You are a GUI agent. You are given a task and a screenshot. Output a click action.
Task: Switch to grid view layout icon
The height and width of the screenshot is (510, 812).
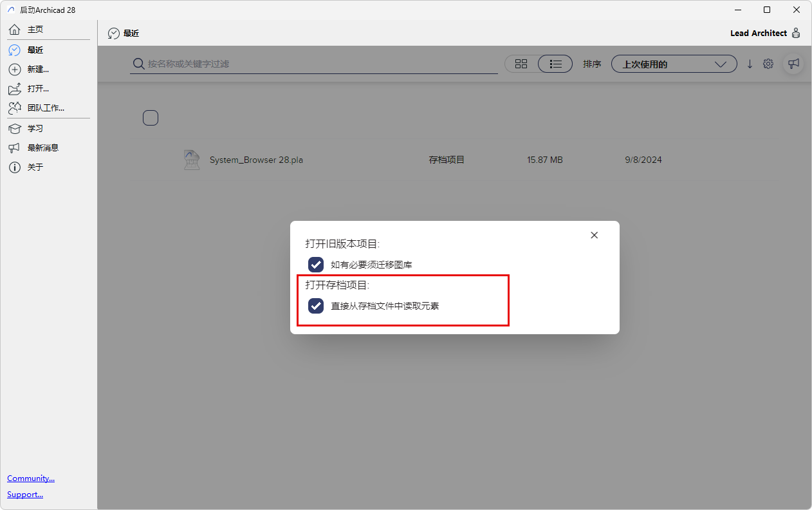(521, 64)
